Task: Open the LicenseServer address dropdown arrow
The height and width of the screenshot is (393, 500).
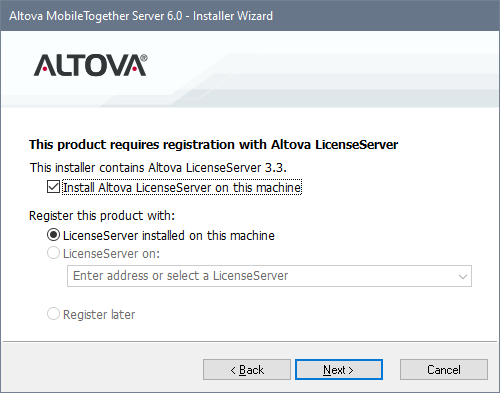Action: coord(462,276)
